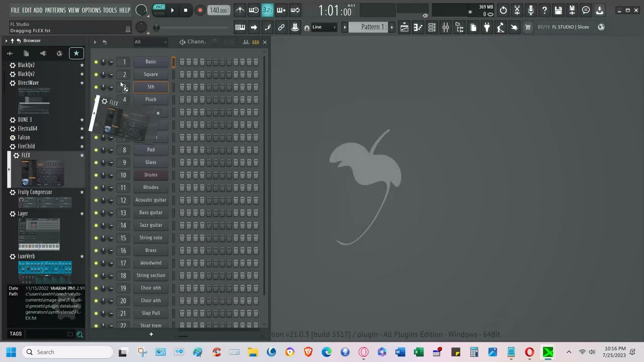The width and height of the screenshot is (644, 362).
Task: Open the FILE menu
Action: pyautogui.click(x=15, y=10)
